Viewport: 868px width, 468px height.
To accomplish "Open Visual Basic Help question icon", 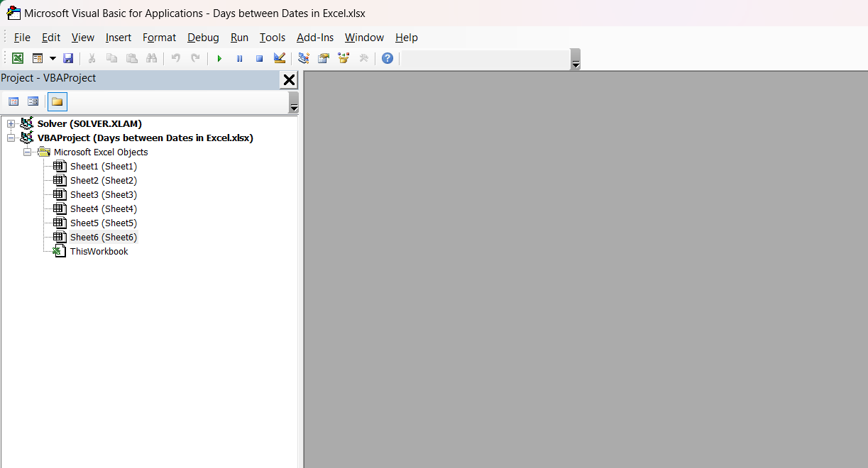I will pos(387,58).
